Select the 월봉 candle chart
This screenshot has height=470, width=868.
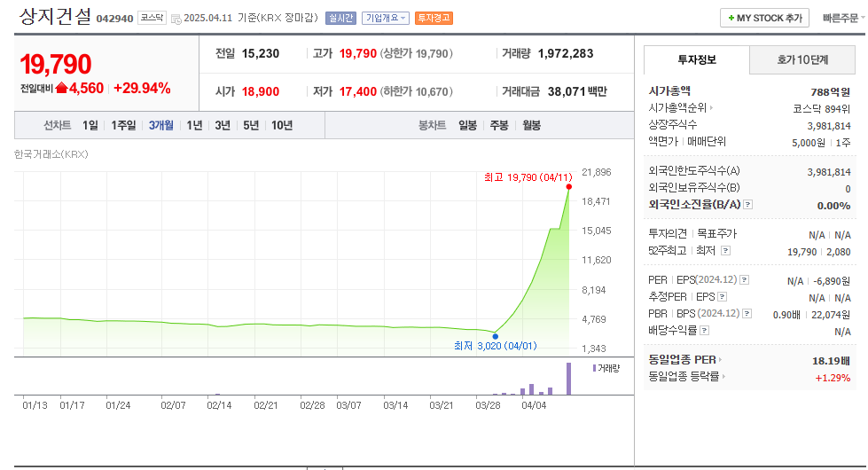[531, 126]
